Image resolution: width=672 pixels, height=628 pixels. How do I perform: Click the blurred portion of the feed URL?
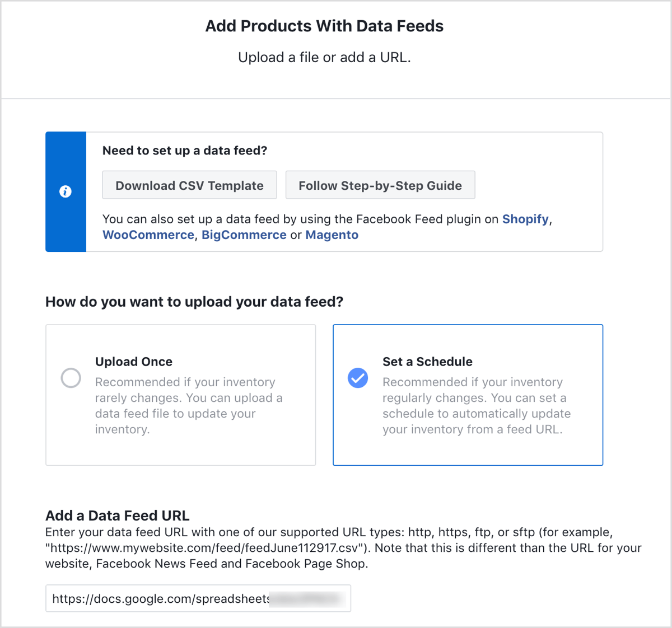(x=307, y=598)
